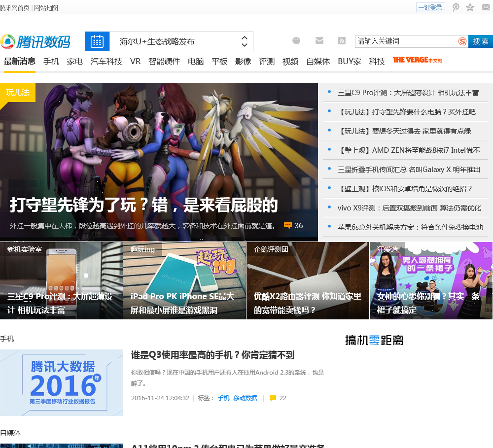Click the 腾讯大数据 2016 article thumbnail
The height and width of the screenshot is (448, 493).
pyautogui.click(x=62, y=382)
